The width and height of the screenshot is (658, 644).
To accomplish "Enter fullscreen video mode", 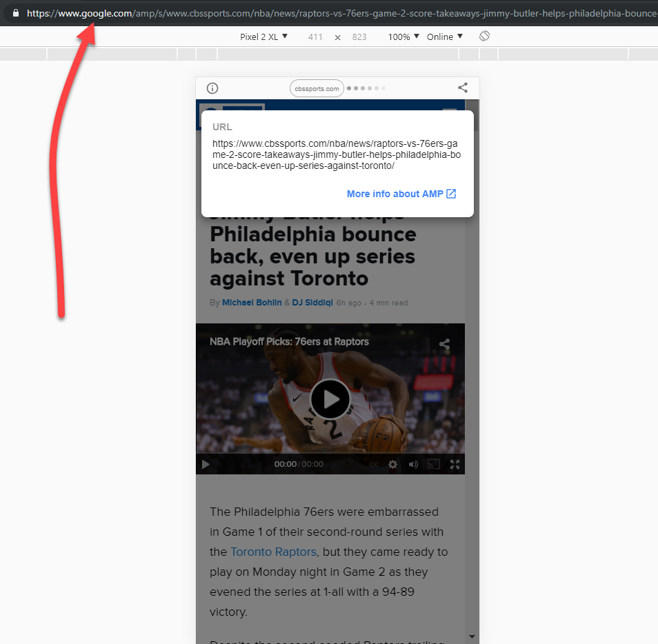I will tap(455, 464).
